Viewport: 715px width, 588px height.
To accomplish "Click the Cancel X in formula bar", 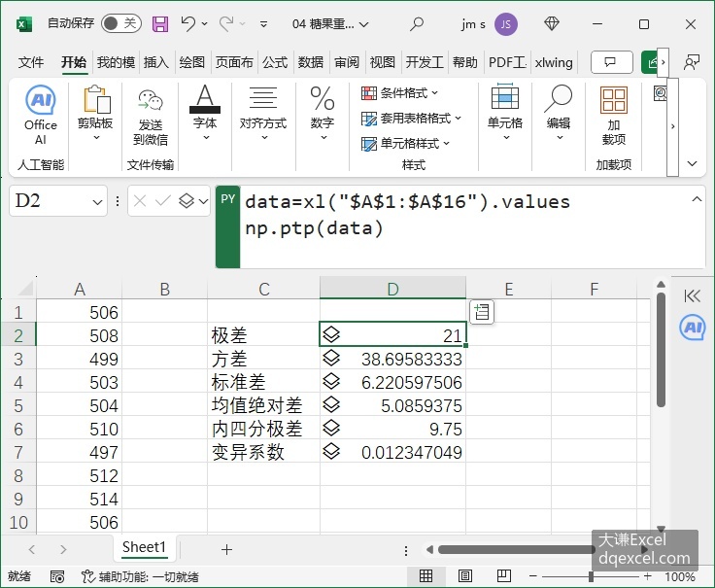I will coord(140,200).
